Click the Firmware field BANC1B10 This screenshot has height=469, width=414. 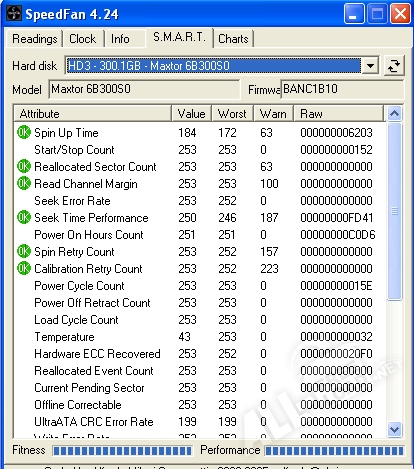(x=342, y=89)
